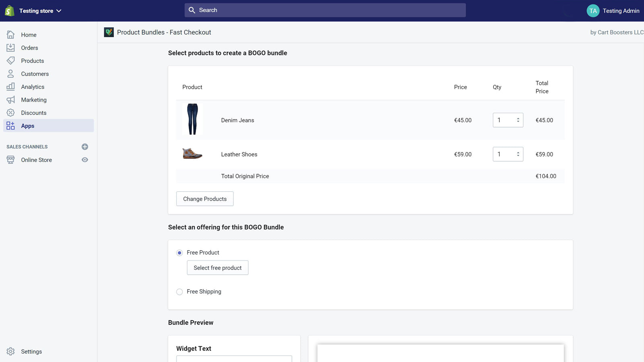Expand the Testing store switcher
The width and height of the screenshot is (644, 362).
[40, 11]
